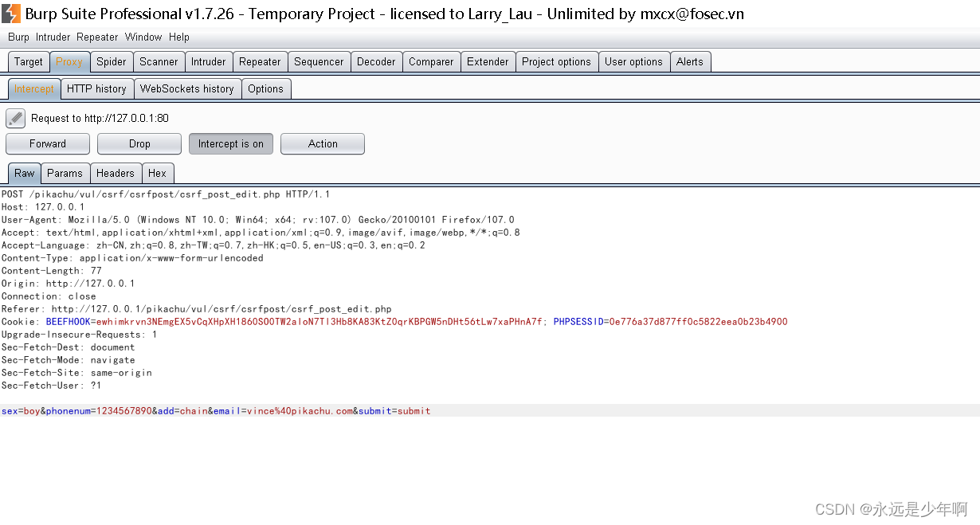Viewport: 980px width, 525px height.
Task: Open the User options tab
Action: [x=633, y=62]
